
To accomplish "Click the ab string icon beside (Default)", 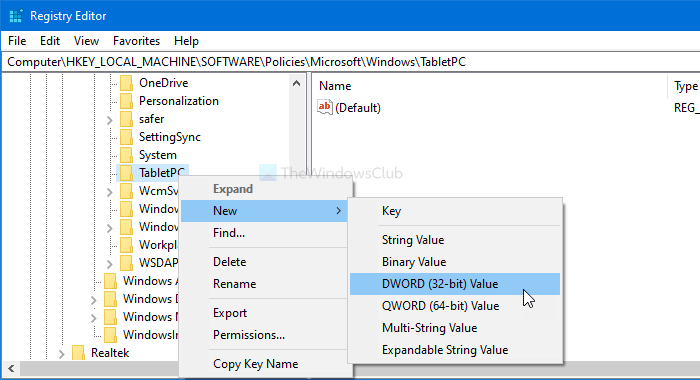I will pos(325,107).
